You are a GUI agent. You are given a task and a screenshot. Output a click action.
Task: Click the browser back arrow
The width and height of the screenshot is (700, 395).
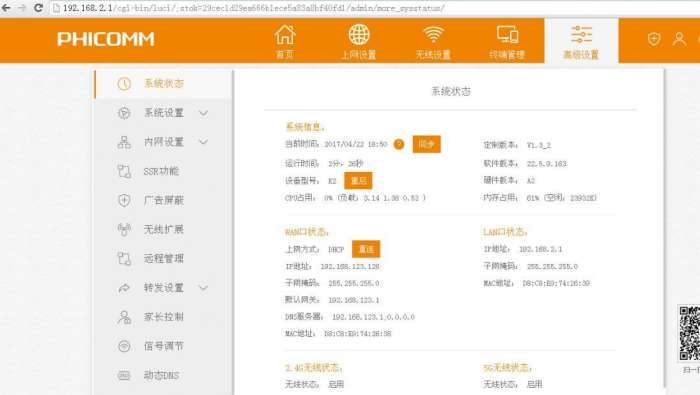(x=6, y=8)
